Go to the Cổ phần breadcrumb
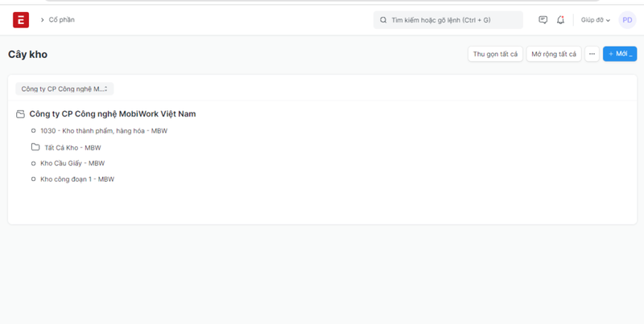This screenshot has width=644, height=324. tap(61, 20)
